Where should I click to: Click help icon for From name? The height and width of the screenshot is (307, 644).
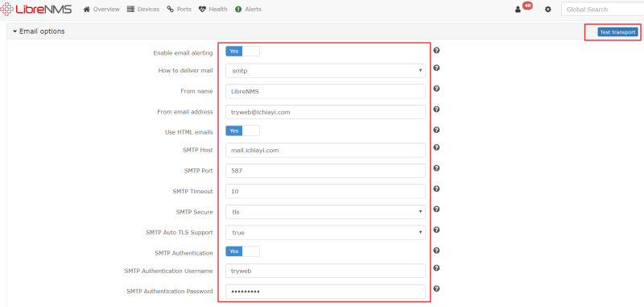(436, 89)
